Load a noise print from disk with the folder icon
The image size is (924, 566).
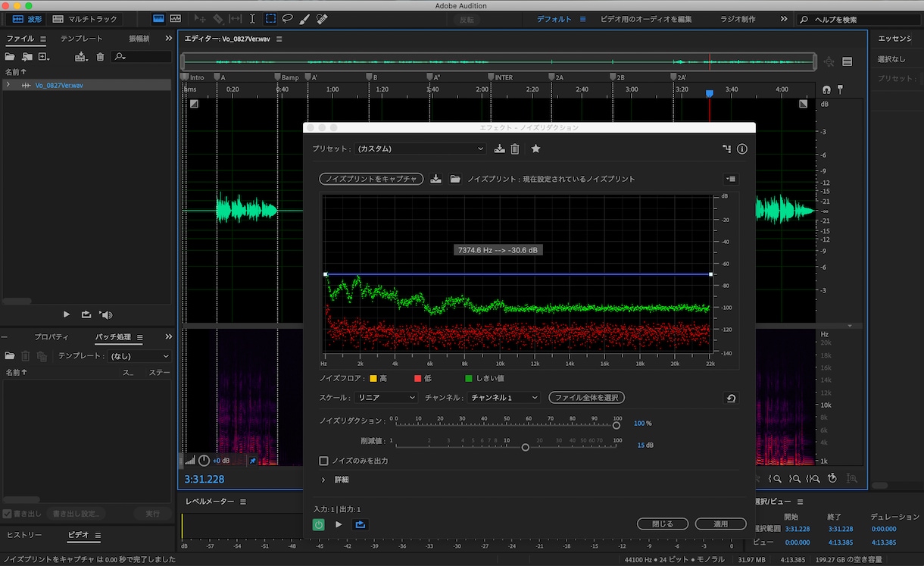(455, 179)
